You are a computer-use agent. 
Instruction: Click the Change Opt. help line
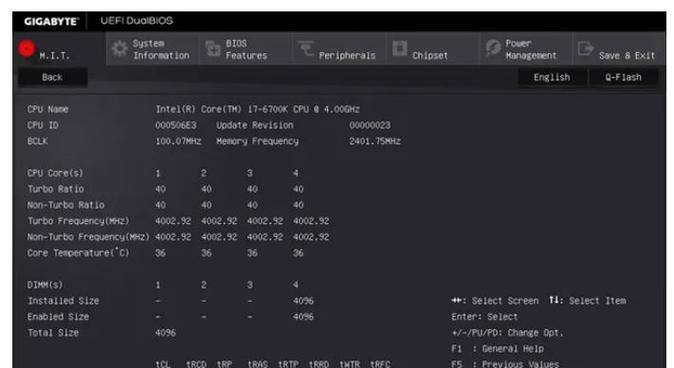(507, 332)
